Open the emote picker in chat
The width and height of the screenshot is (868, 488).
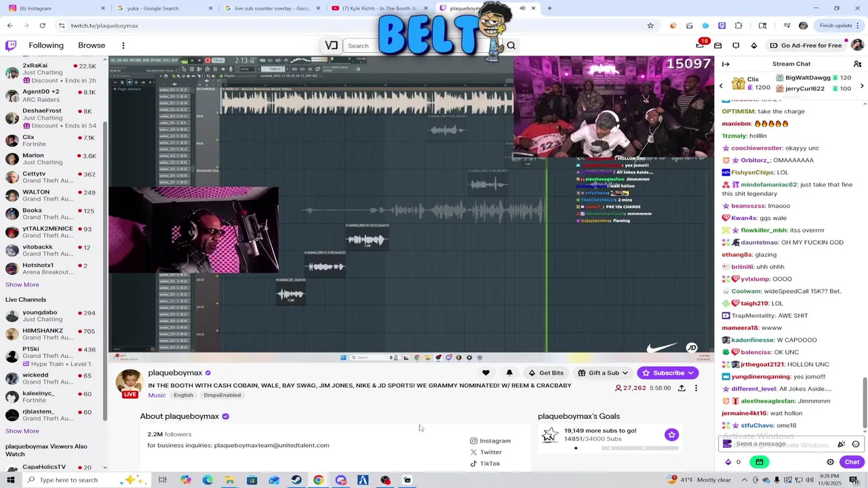pyautogui.click(x=856, y=444)
